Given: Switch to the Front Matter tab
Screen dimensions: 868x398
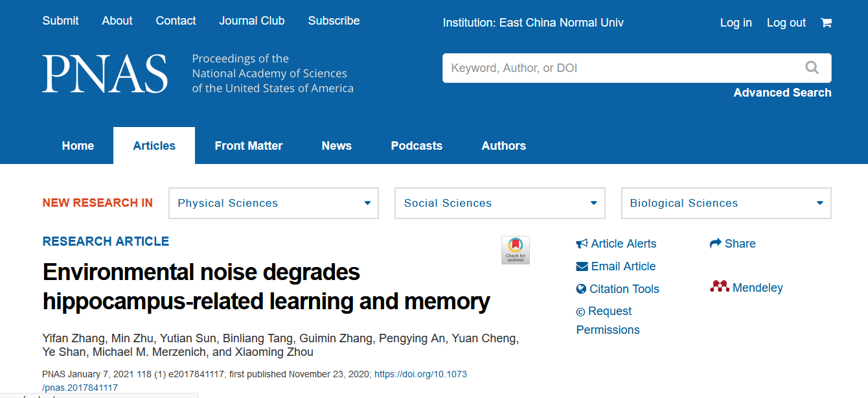Looking at the screenshot, I should 249,146.
